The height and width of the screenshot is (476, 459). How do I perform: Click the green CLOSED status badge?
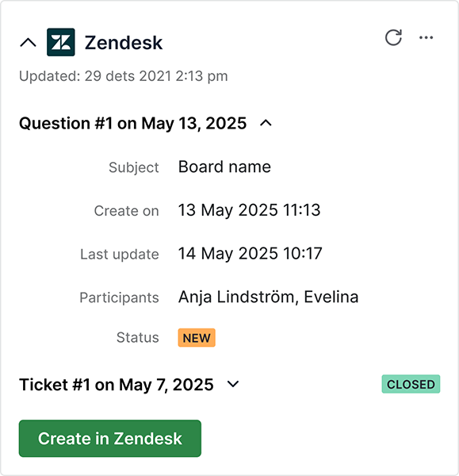411,384
